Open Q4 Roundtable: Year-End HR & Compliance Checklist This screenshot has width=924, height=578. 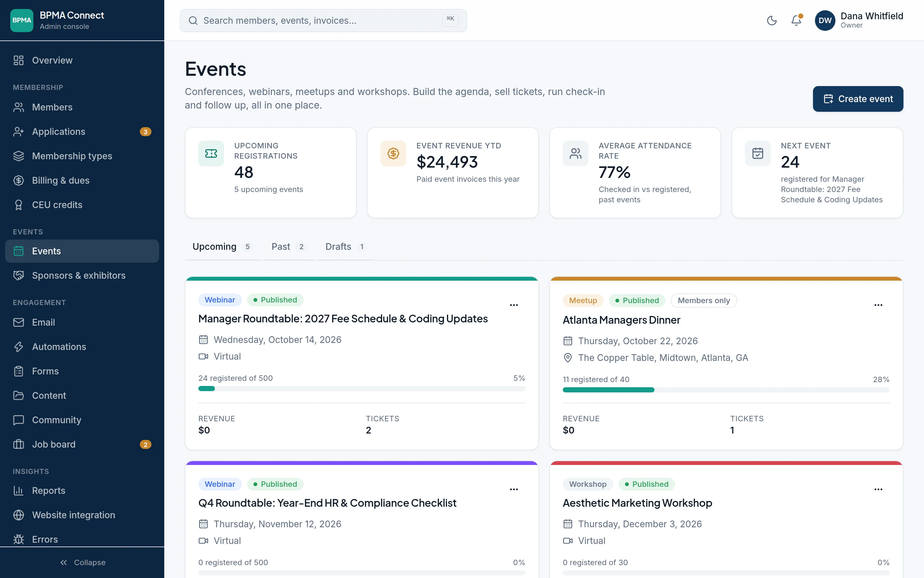coord(327,503)
